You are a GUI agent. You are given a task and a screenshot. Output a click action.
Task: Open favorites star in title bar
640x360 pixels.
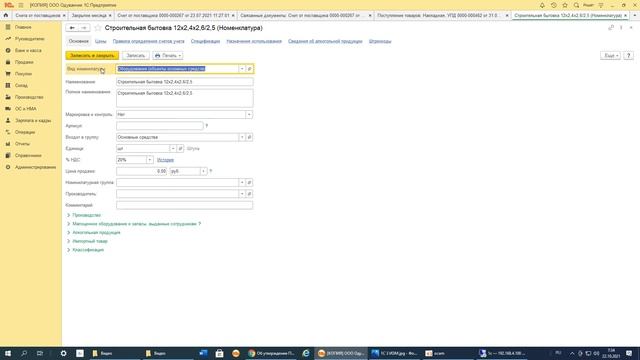click(565, 5)
